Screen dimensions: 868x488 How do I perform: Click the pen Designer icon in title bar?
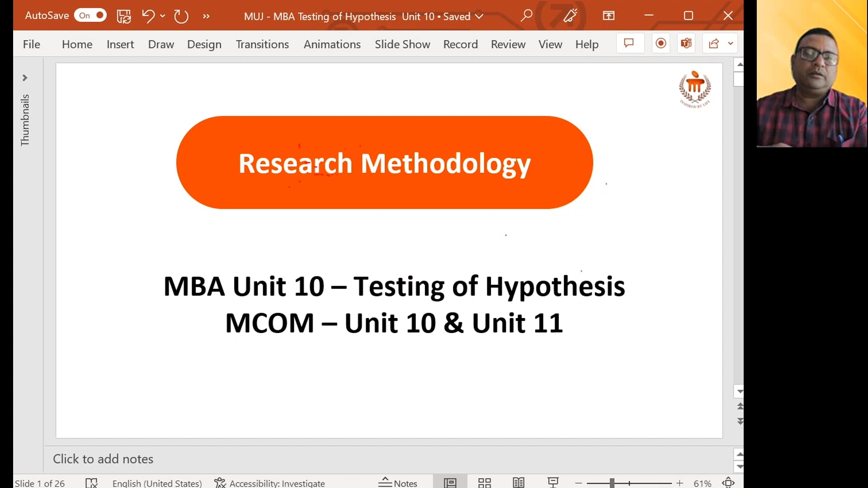570,16
